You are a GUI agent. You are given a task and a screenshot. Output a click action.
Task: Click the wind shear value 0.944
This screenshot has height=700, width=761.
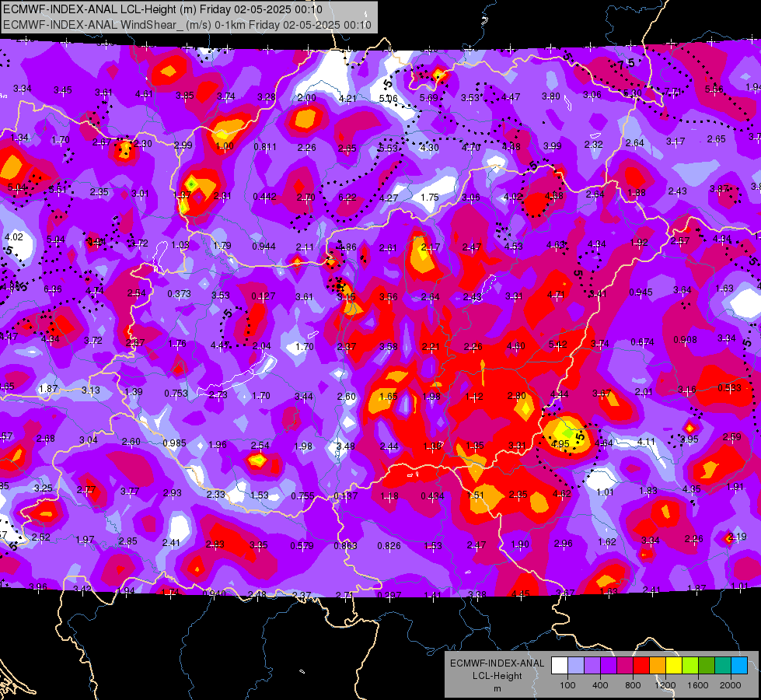[264, 247]
